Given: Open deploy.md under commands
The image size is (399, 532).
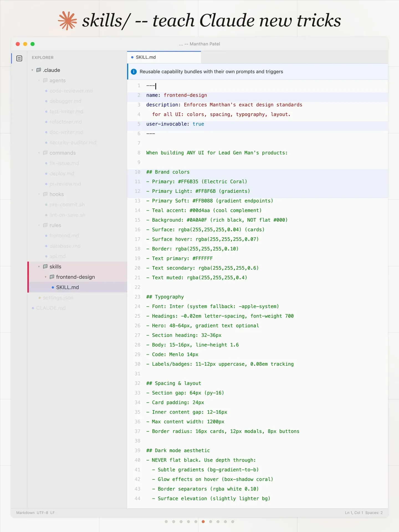Looking at the screenshot, I should 62,173.
